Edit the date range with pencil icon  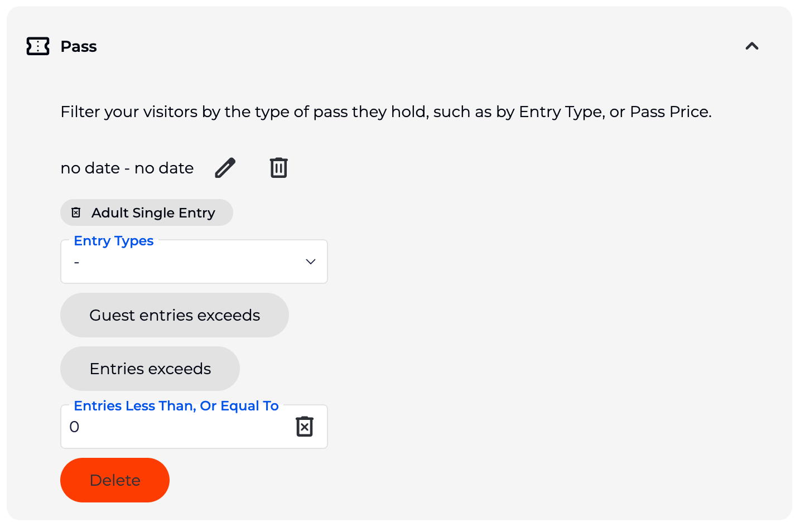pyautogui.click(x=225, y=168)
